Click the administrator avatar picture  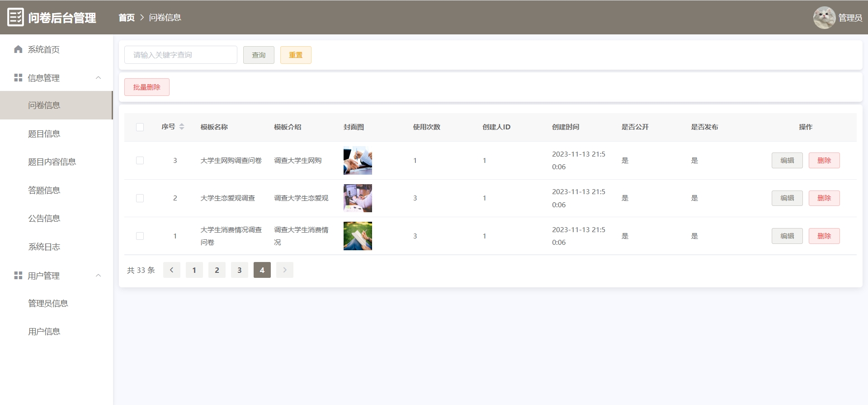824,18
